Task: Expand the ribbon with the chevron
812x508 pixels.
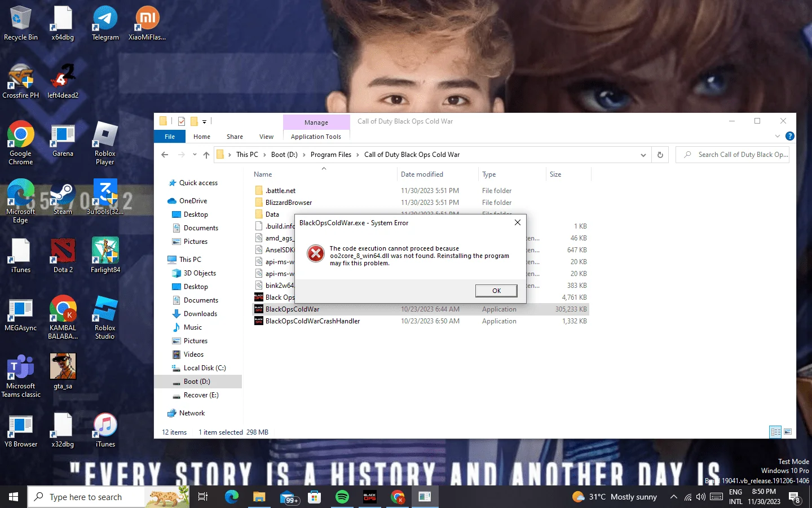Action: coord(778,136)
